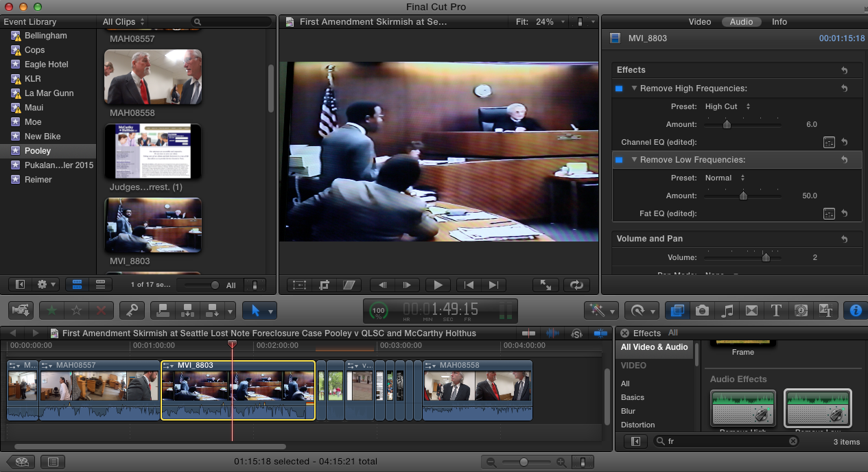This screenshot has height=472, width=868.
Task: Select the Crop tool below viewer
Action: tap(325, 285)
